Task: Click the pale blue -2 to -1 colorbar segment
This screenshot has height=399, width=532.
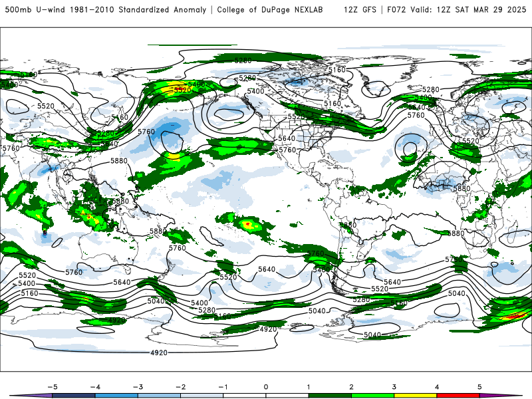Action: coord(202,396)
